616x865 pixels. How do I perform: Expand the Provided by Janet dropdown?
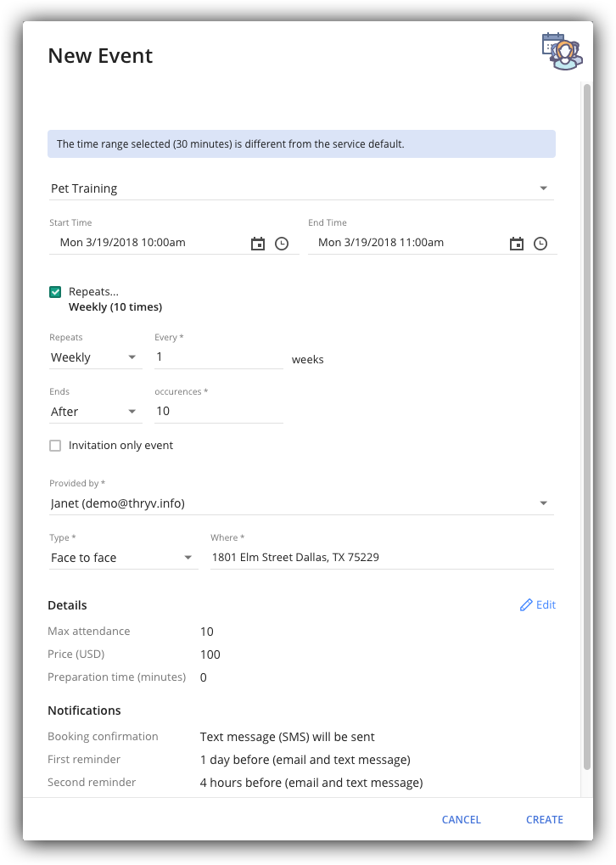pyautogui.click(x=301, y=503)
